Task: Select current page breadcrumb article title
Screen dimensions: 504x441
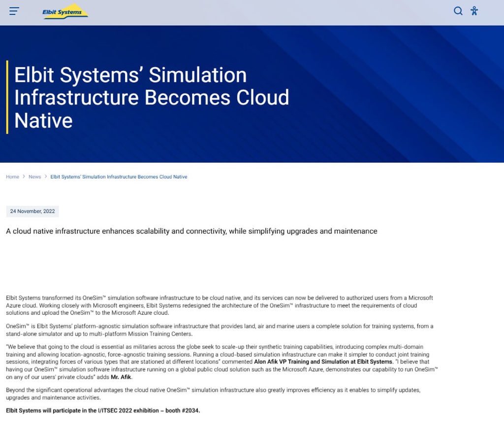Action: [119, 177]
